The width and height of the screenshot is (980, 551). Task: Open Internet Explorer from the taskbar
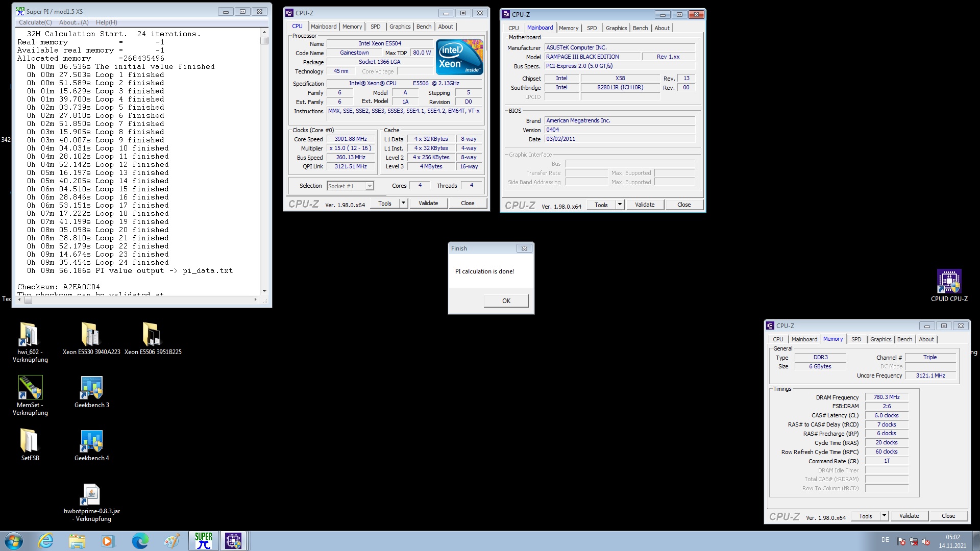[x=45, y=541]
